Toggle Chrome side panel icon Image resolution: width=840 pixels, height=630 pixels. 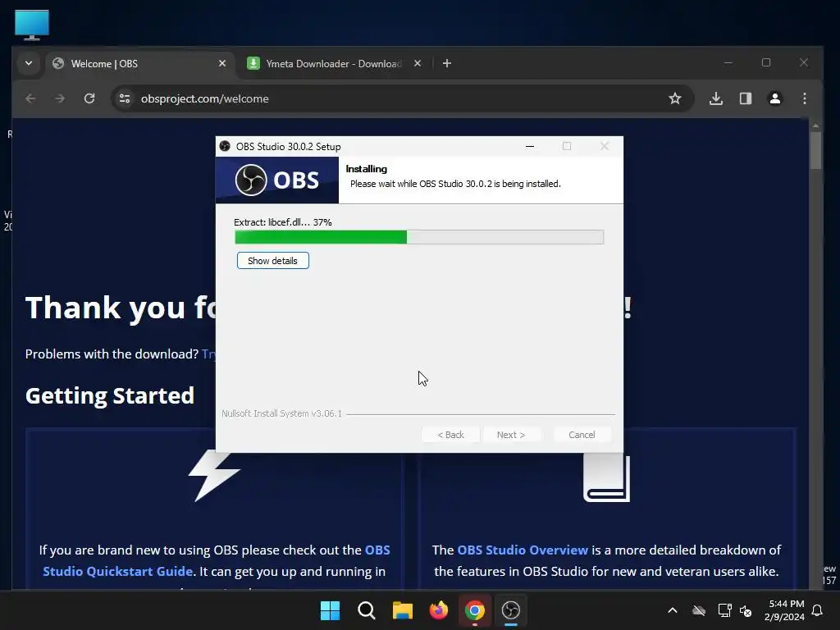click(x=746, y=98)
